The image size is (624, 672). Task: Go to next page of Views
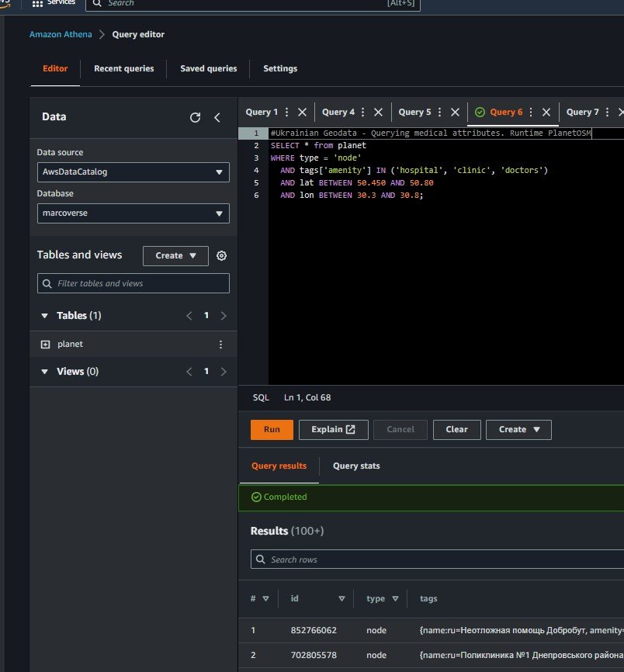tap(224, 372)
